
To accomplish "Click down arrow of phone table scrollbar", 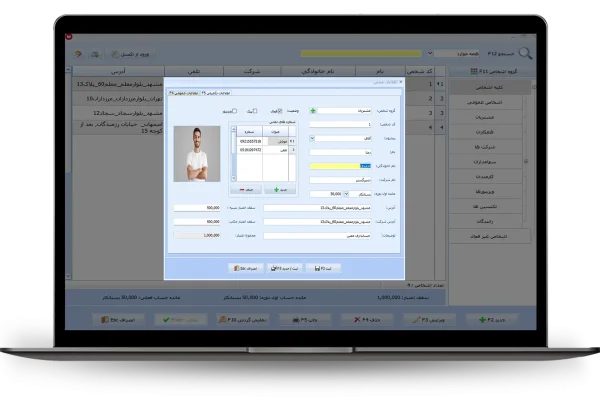I will (233, 178).
